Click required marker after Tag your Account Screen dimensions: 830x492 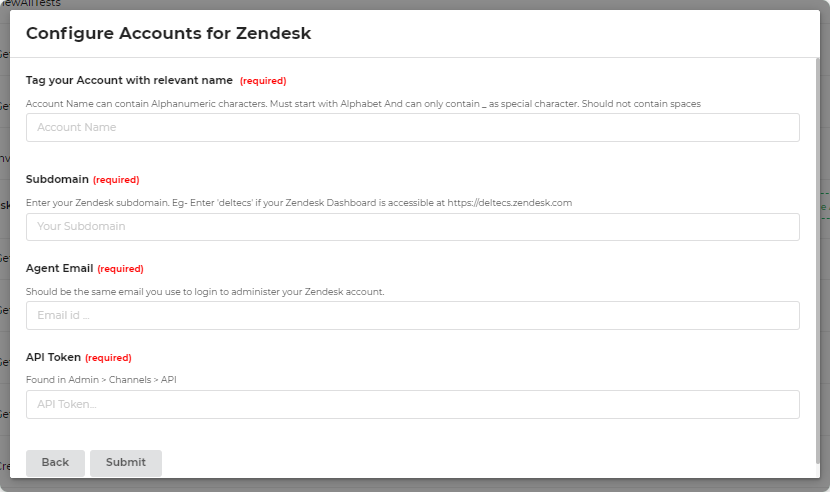263,81
